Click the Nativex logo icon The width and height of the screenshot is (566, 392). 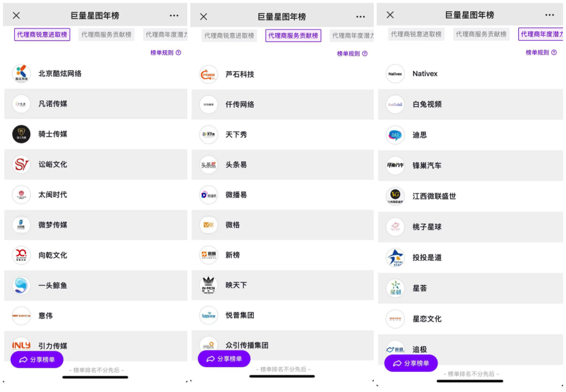(395, 74)
